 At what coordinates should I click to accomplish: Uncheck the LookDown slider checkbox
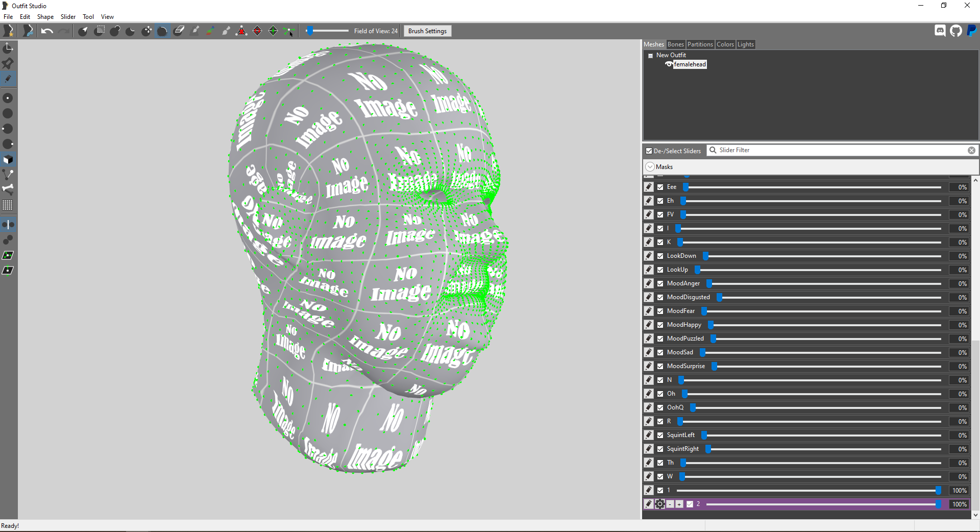[660, 256]
